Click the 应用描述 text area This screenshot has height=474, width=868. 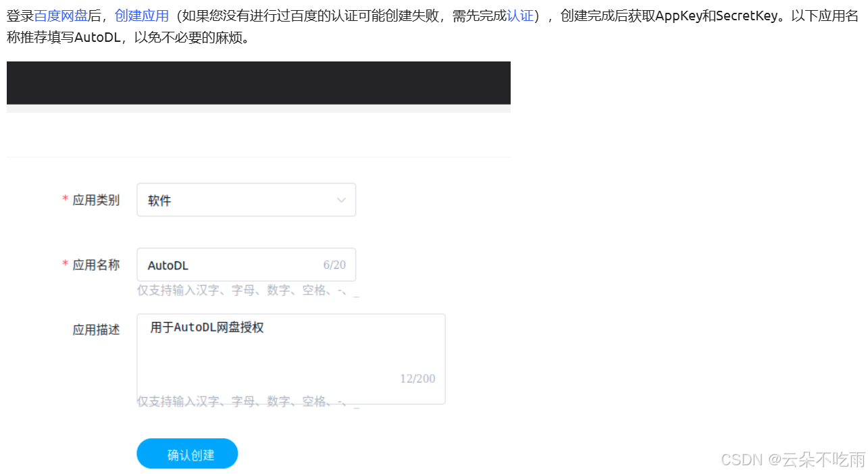(x=291, y=359)
